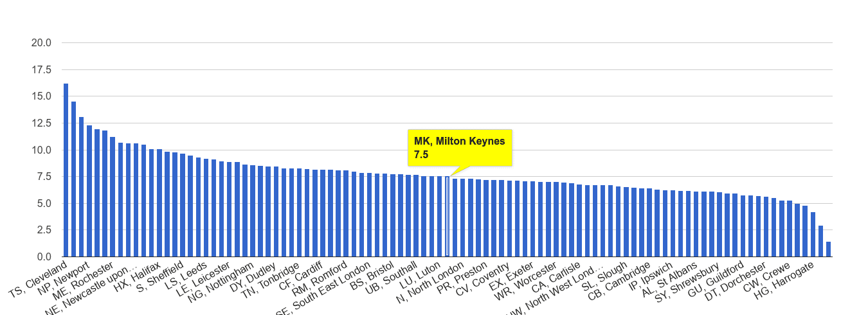
Task: Click the LU, Luton bar
Action: point(439,217)
